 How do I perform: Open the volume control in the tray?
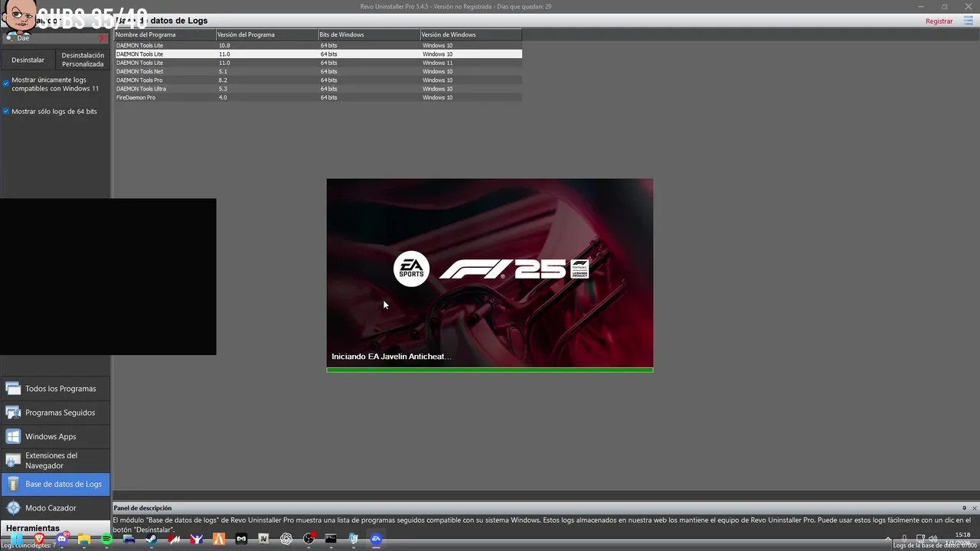(933, 539)
